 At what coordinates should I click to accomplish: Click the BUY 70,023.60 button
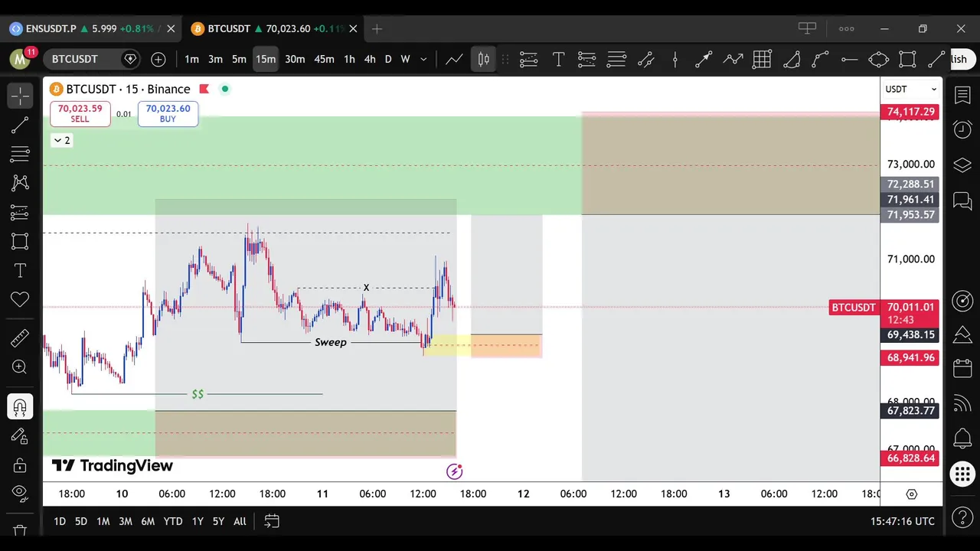[x=168, y=113]
